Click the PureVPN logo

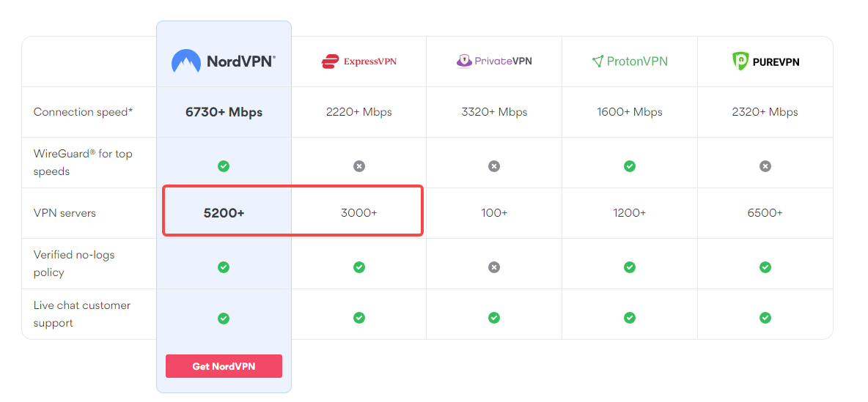pyautogui.click(x=765, y=62)
